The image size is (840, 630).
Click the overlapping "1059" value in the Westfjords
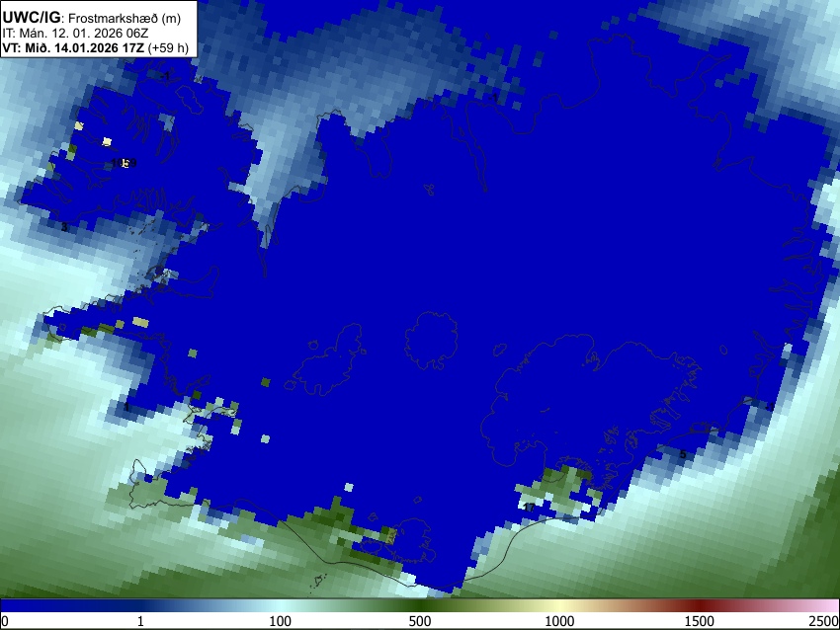[124, 163]
